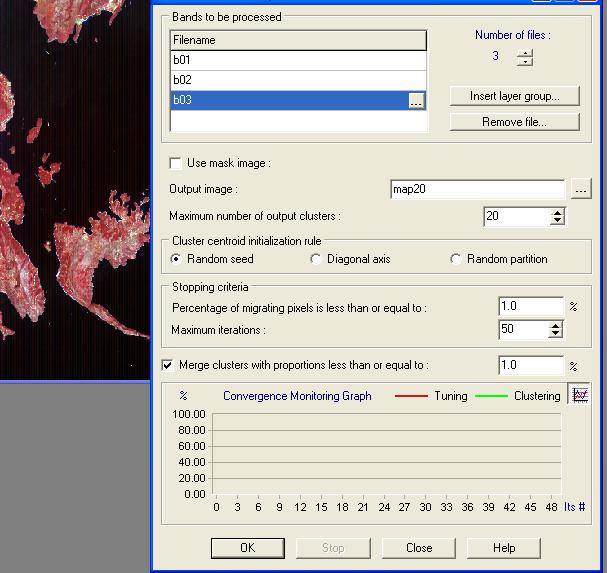Screen dimensions: 607x573
Task: Click the output clusters field showing 20
Action: [x=518, y=216]
